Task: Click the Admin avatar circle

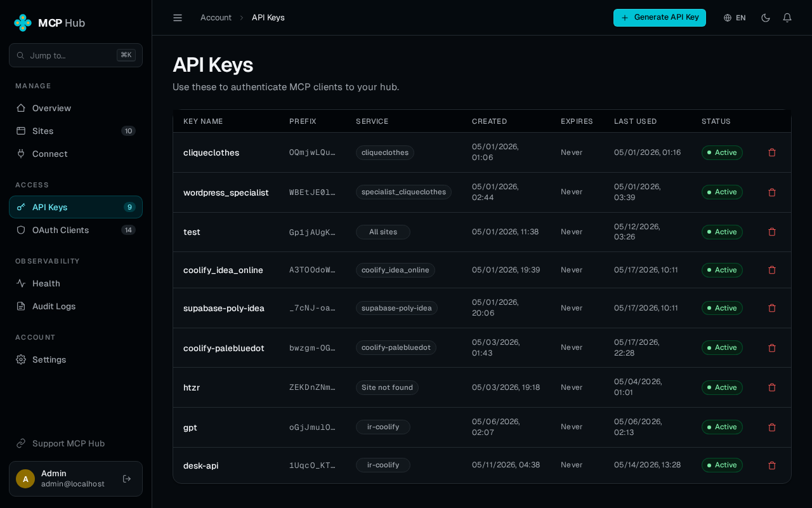Action: (x=25, y=479)
